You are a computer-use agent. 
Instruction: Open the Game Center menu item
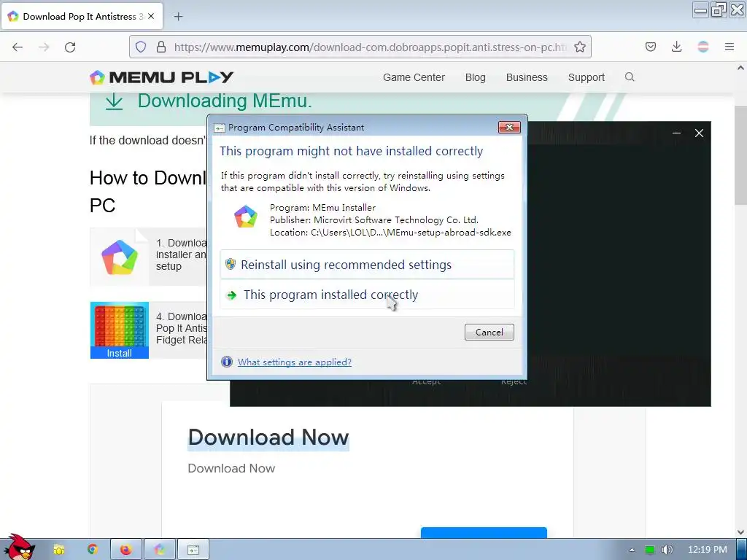(x=414, y=77)
